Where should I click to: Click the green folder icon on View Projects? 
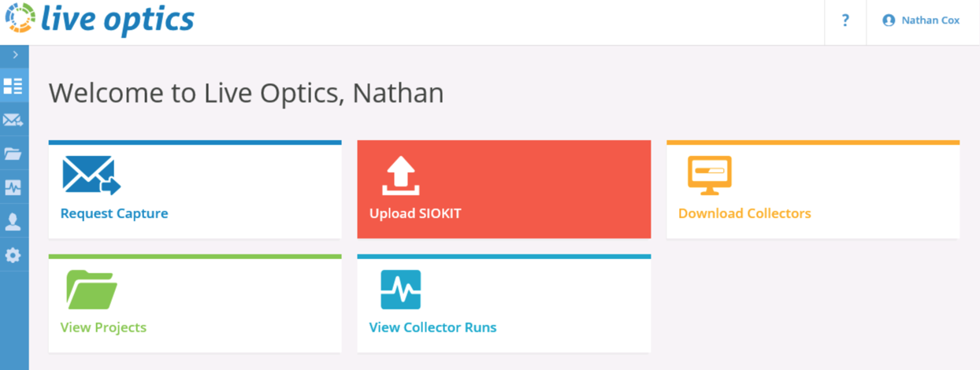[92, 290]
